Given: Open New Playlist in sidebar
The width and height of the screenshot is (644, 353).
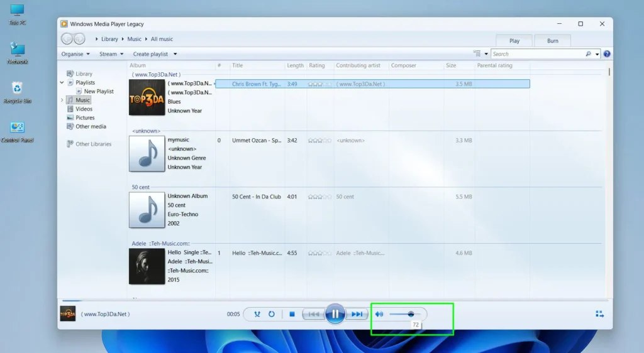Looking at the screenshot, I should click(x=99, y=92).
